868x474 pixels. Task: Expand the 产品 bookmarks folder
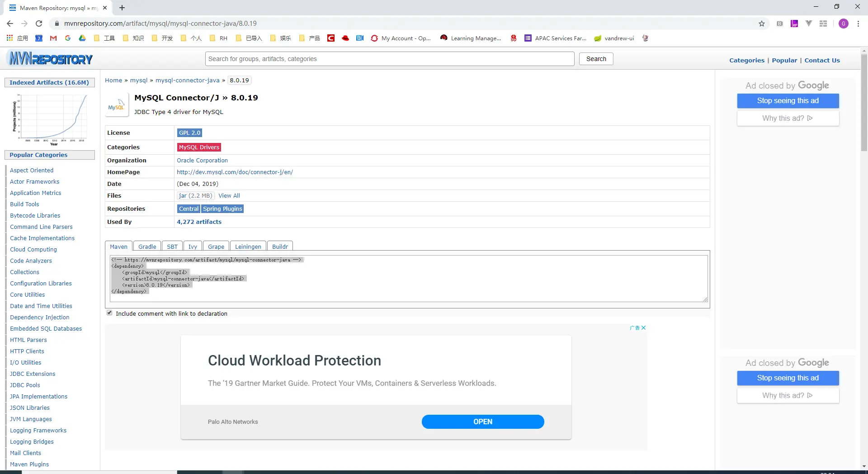click(309, 38)
